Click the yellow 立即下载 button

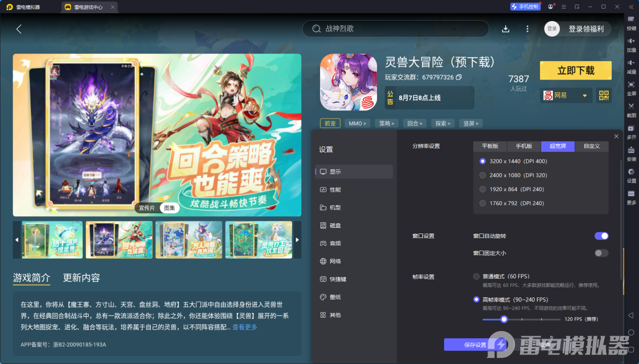pyautogui.click(x=576, y=71)
